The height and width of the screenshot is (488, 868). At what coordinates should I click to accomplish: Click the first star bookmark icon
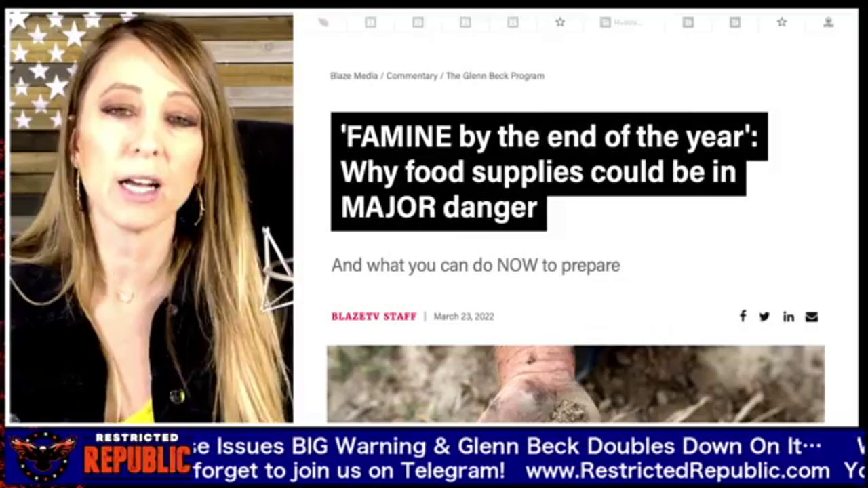(560, 22)
